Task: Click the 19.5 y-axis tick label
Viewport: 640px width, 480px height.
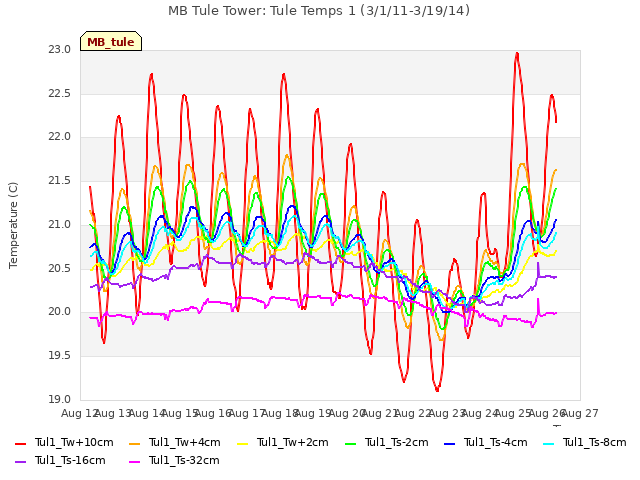Action: point(59,356)
